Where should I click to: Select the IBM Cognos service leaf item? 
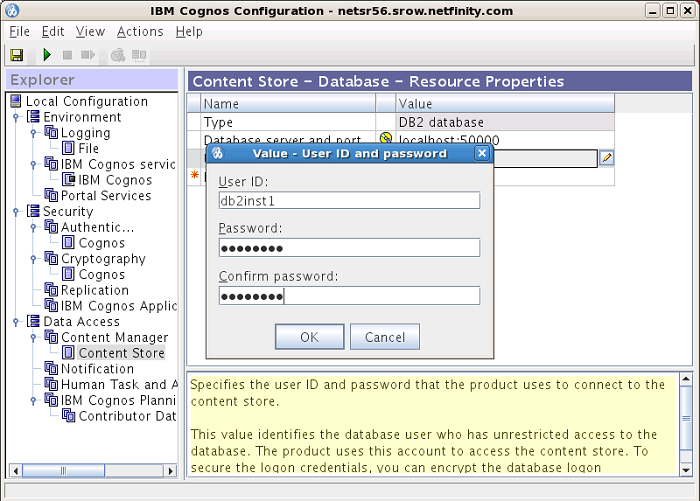115,180
